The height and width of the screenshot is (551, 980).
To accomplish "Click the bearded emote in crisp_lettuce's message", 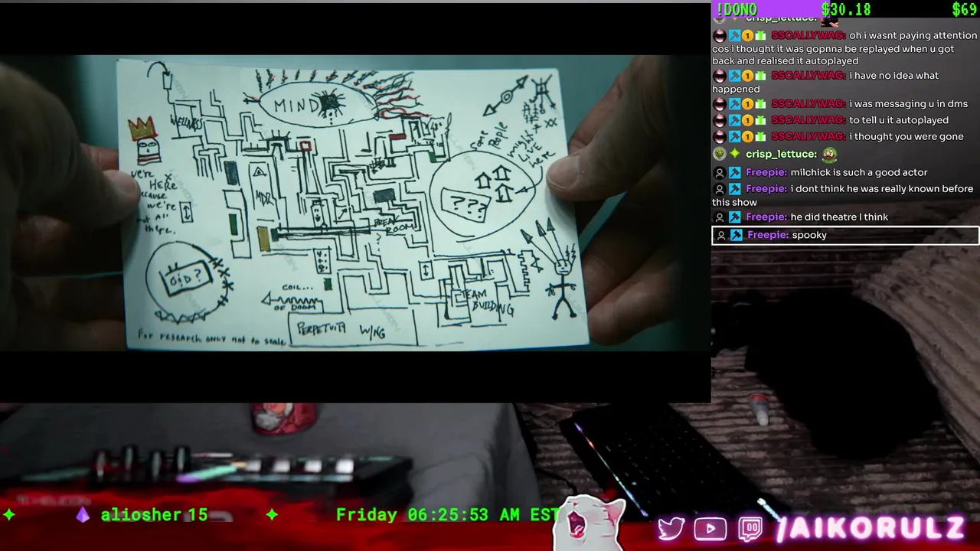I will [830, 154].
